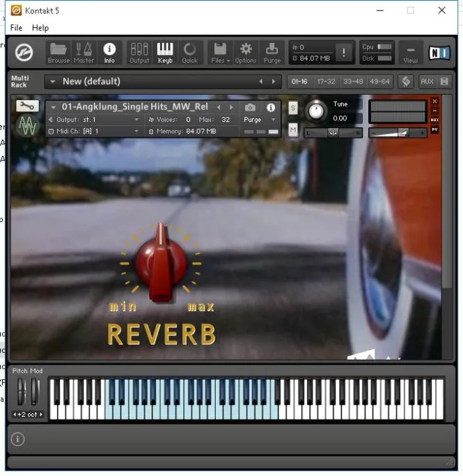Play the lowest white keyboard key
The width and height of the screenshot is (463, 476).
point(53,412)
